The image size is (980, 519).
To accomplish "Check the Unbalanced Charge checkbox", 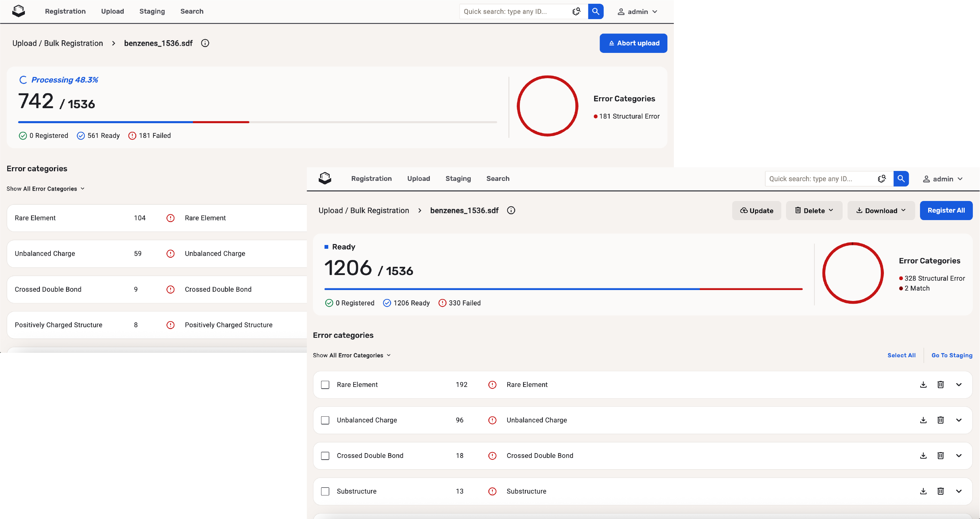I will 325,420.
